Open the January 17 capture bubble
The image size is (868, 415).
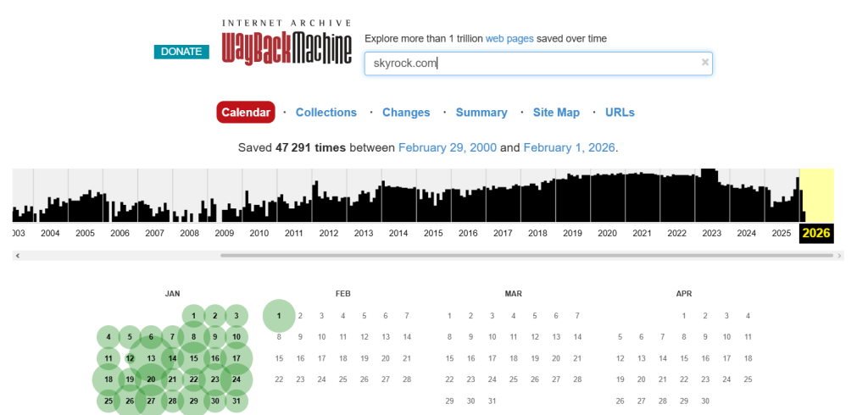(236, 358)
